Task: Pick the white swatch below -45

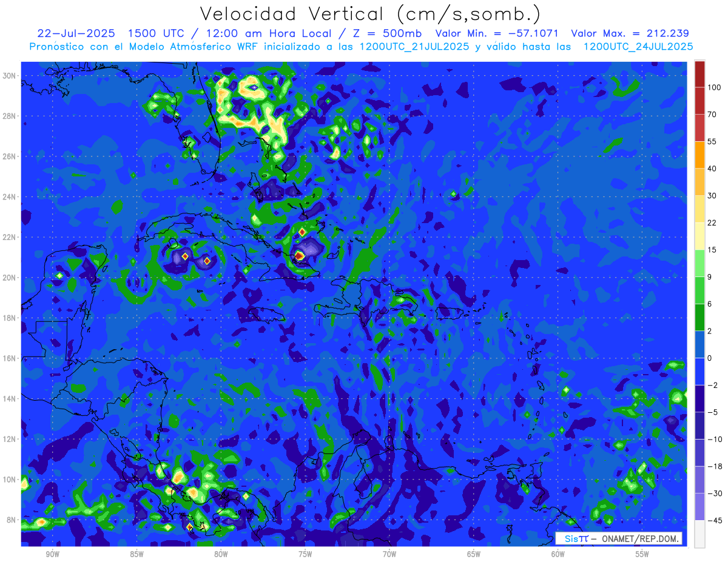Action: (699, 534)
